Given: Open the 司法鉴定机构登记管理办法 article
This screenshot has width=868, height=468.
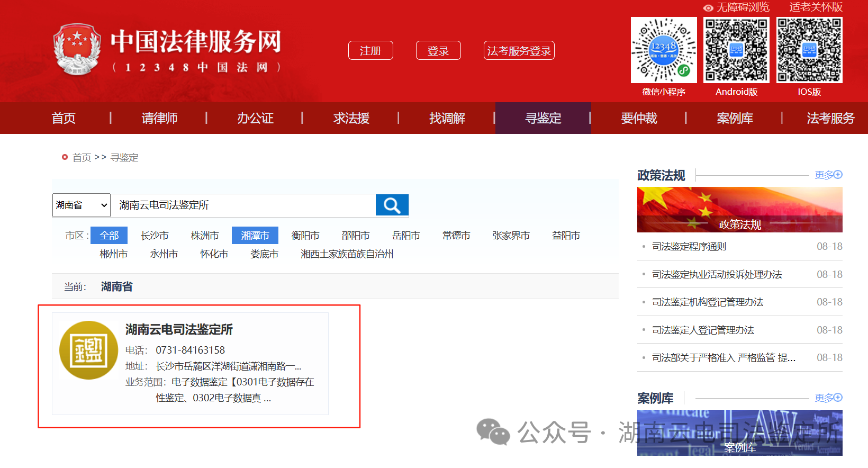Looking at the screenshot, I should click(x=708, y=302).
